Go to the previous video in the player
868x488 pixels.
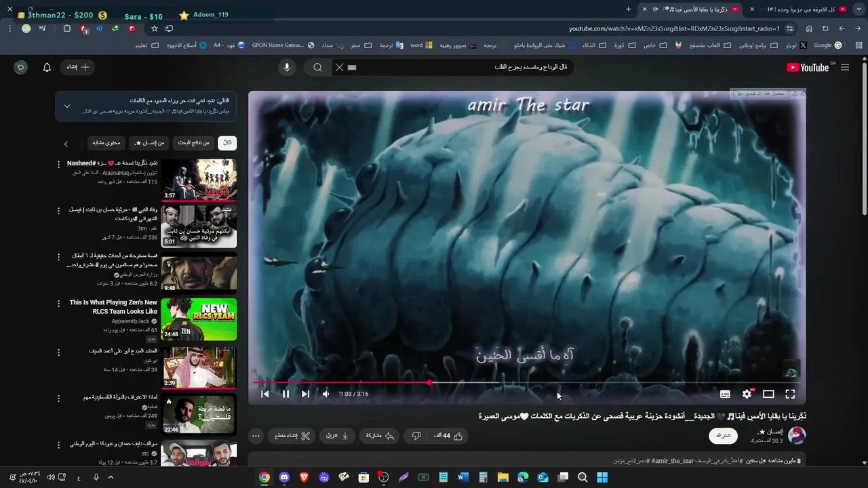click(x=265, y=394)
